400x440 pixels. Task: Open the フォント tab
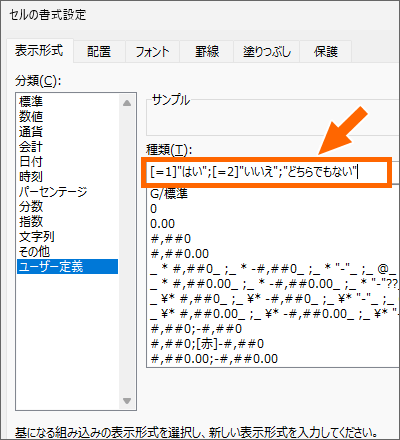tap(152, 52)
